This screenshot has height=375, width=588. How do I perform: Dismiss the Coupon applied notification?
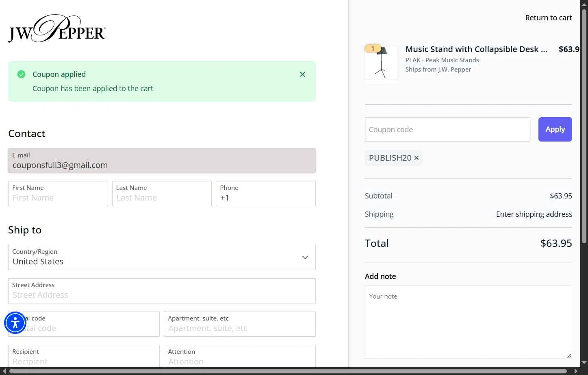coord(302,74)
